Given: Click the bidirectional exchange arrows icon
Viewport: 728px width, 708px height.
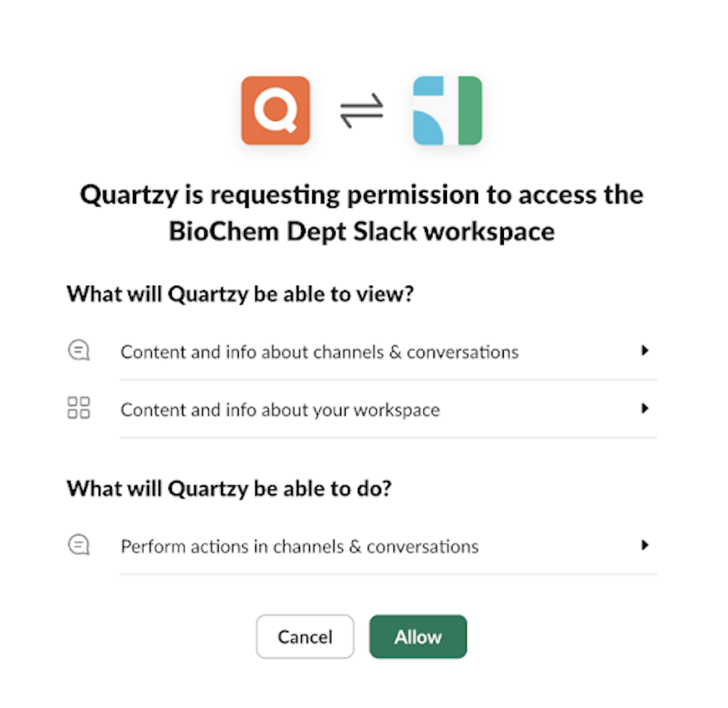Looking at the screenshot, I should [362, 111].
